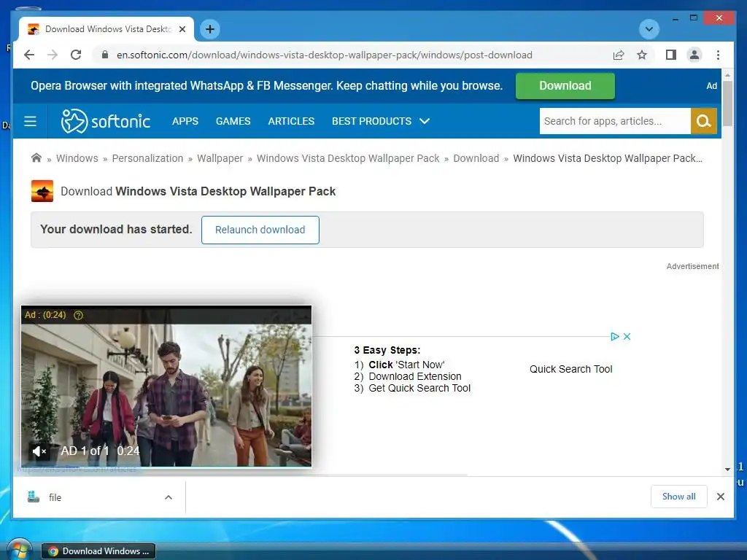Click the home breadcrumb icon

point(36,157)
